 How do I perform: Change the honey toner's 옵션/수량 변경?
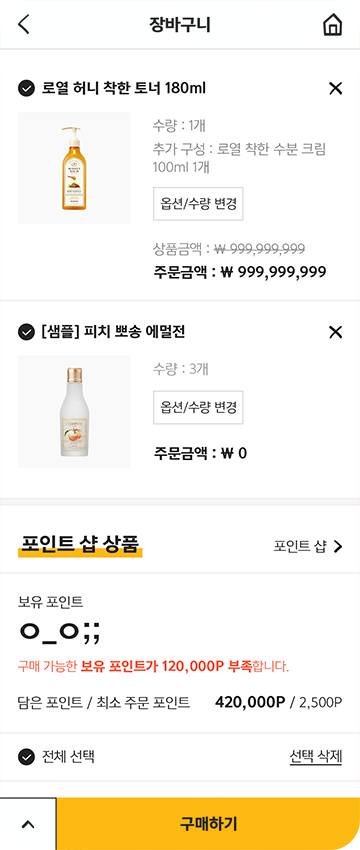click(198, 204)
